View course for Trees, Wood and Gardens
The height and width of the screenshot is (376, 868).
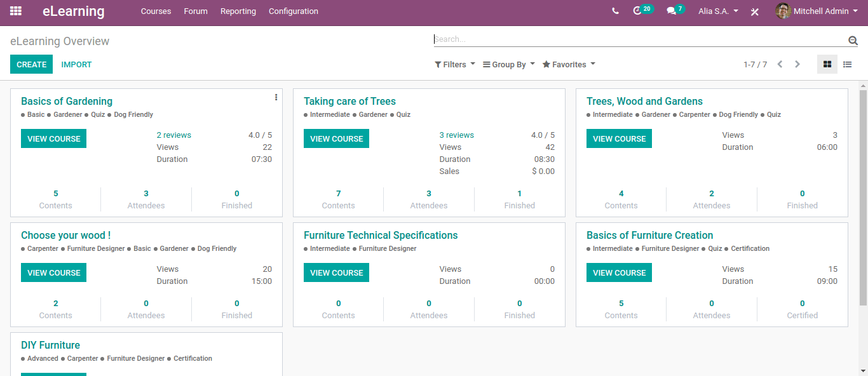point(619,138)
